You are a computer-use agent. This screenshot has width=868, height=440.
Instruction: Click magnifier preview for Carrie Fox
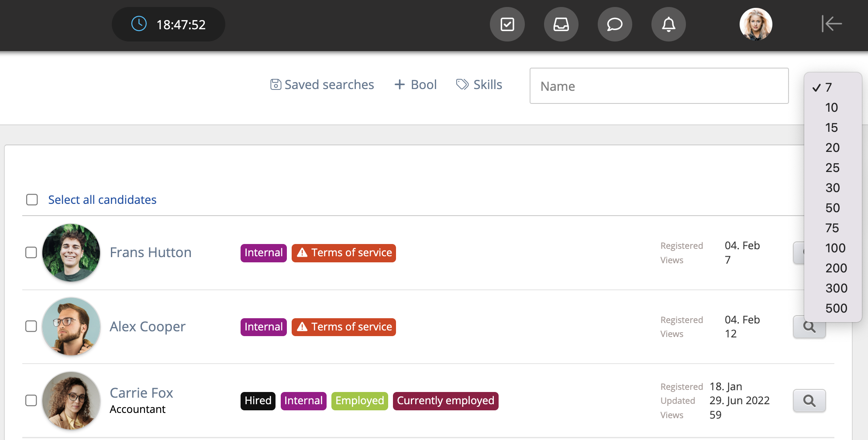(809, 401)
